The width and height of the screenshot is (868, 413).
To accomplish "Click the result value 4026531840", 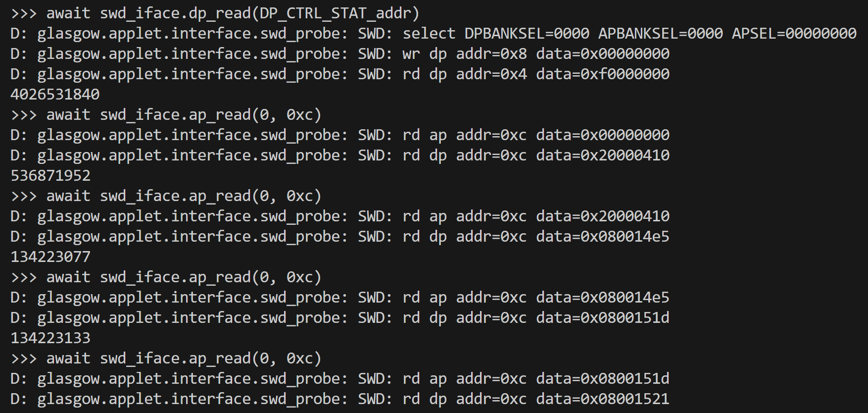I will coord(55,95).
